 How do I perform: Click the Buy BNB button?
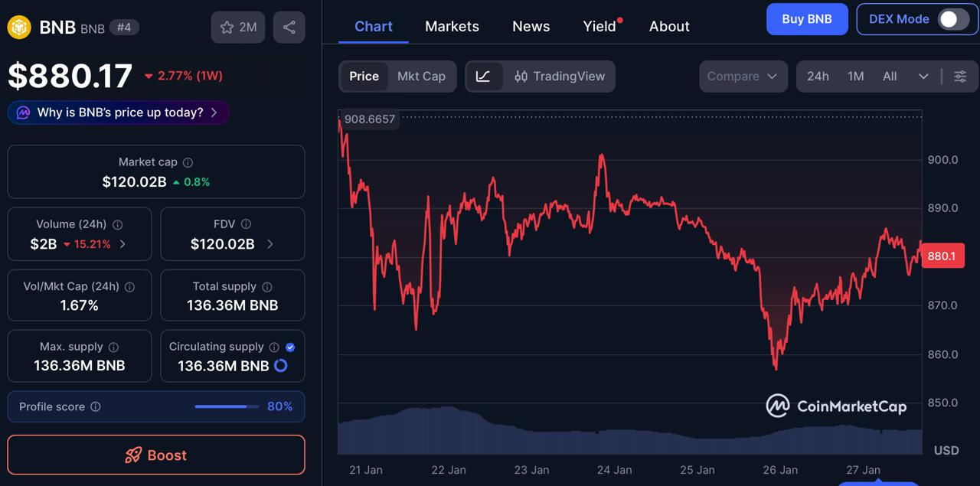coord(806,19)
